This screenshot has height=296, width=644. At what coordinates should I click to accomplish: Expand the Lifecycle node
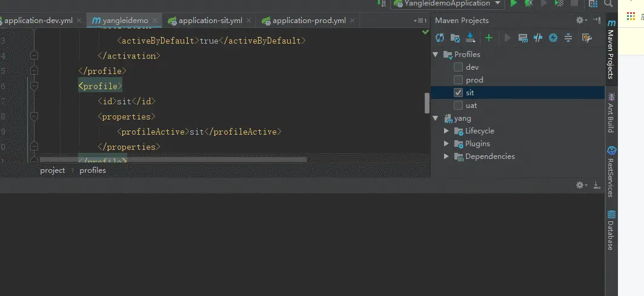coord(446,131)
